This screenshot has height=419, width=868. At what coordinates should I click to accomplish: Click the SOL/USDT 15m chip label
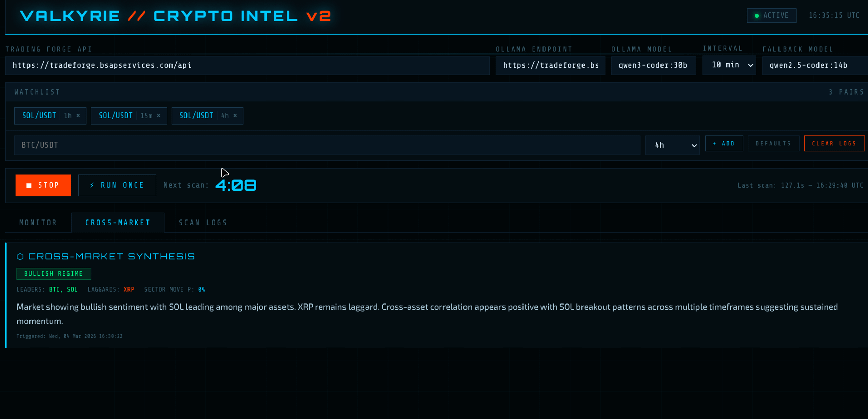pos(116,116)
